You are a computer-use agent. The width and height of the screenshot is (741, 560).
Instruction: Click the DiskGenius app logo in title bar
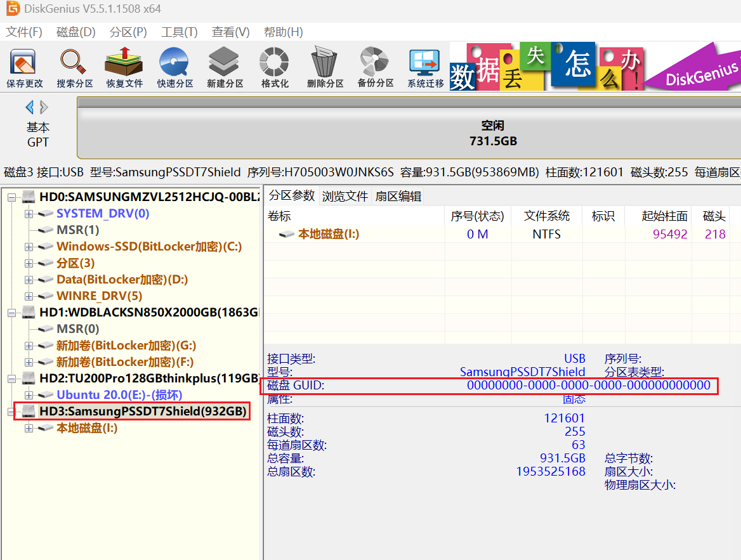pyautogui.click(x=13, y=8)
